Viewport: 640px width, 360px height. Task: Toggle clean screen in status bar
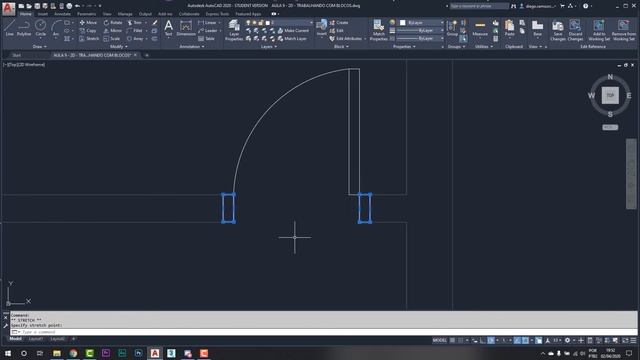[625, 340]
